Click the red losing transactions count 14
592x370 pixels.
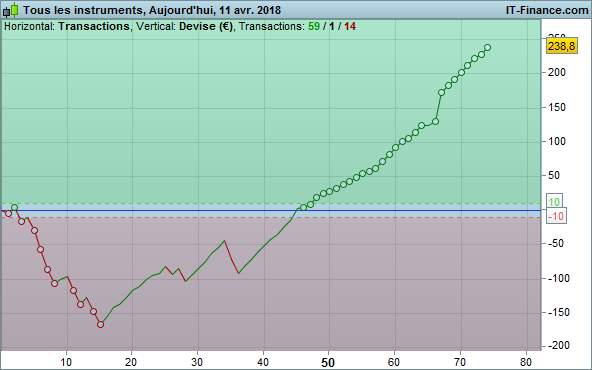pyautogui.click(x=350, y=26)
